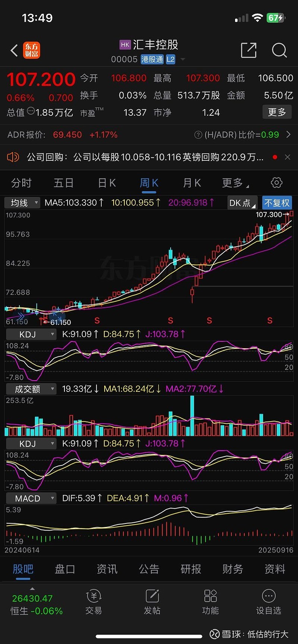Switch to 分时 chart tab
This screenshot has height=644, width=298.
tap(21, 183)
